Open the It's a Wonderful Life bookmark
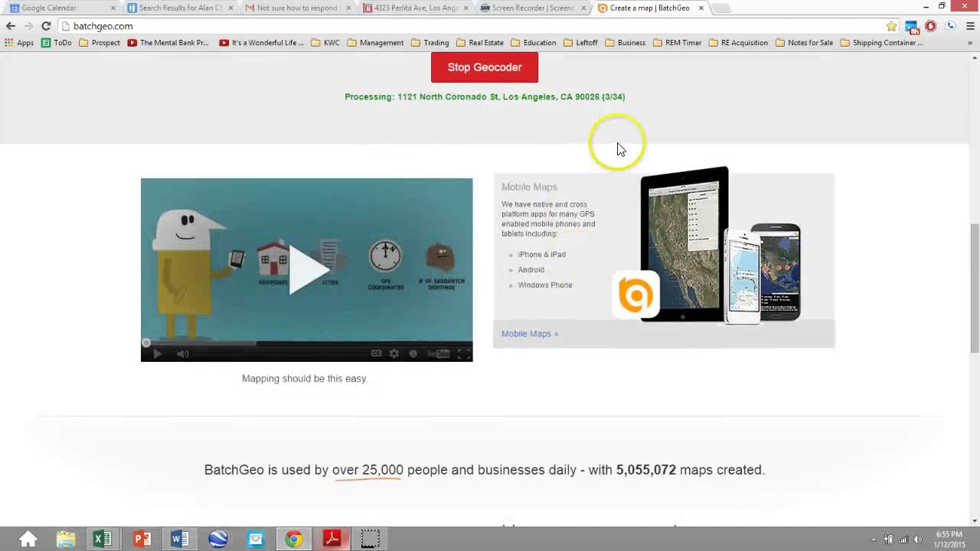980x551 pixels. 262,43
